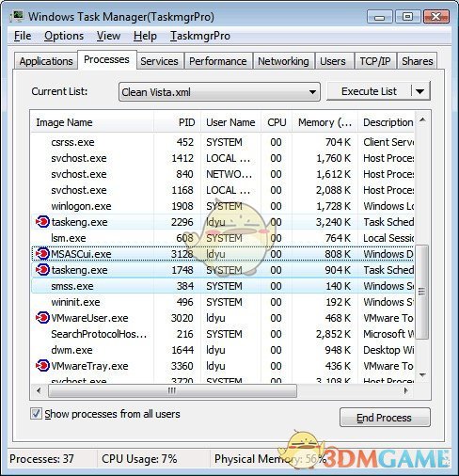The height and width of the screenshot is (476, 459).
Task: Click the horizontal scrollbar left arrow
Action: (x=39, y=391)
